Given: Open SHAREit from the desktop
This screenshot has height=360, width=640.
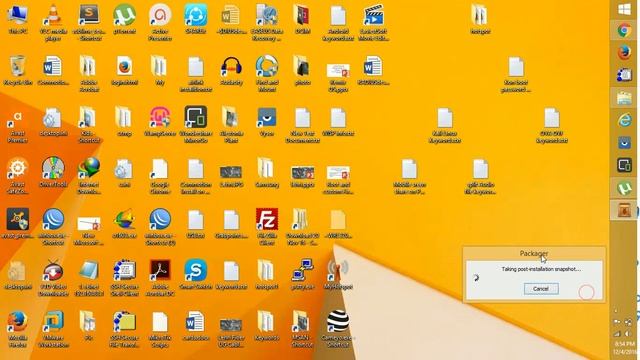Looking at the screenshot, I should click(x=196, y=20).
